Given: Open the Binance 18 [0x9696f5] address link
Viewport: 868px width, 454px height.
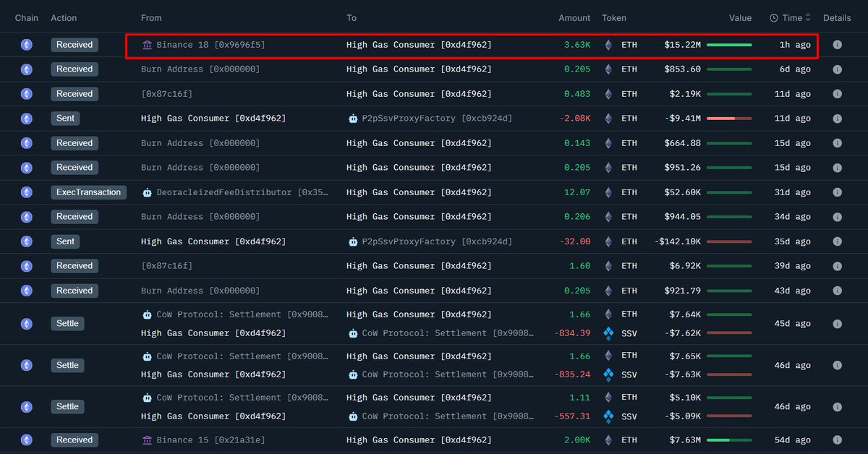Looking at the screenshot, I should click(210, 45).
